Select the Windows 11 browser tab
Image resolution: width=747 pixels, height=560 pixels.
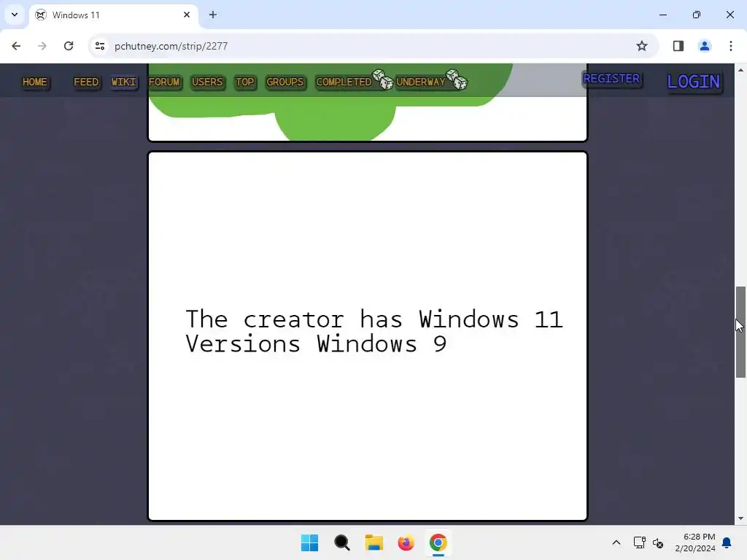[x=114, y=15]
